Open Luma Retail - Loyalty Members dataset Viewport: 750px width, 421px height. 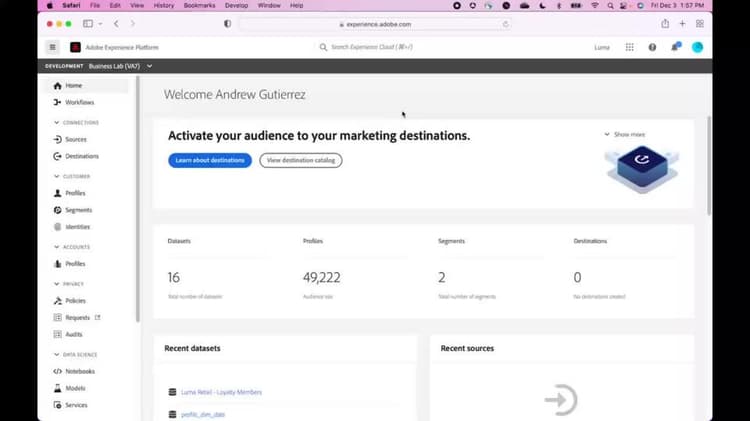click(221, 392)
